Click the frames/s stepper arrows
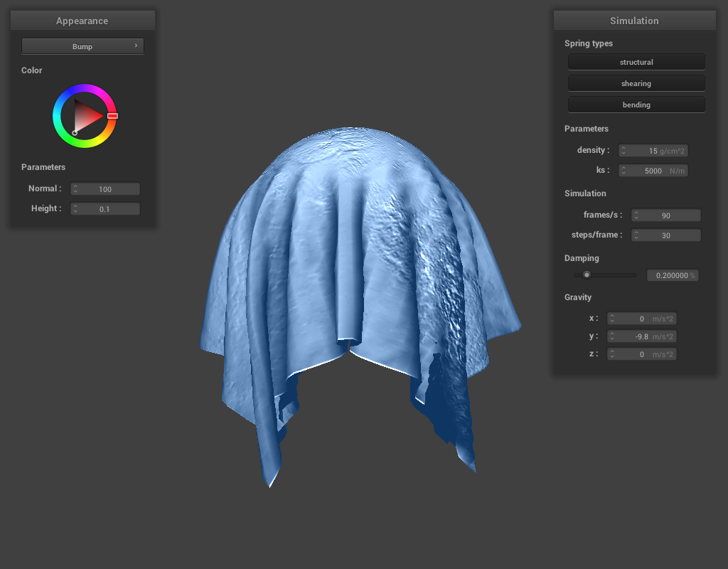728x569 pixels. [x=636, y=216]
